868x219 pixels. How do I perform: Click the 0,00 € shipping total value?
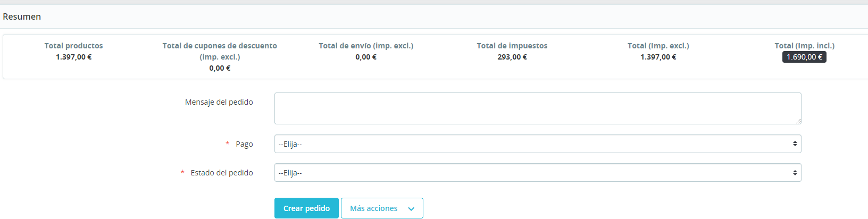[366, 57]
